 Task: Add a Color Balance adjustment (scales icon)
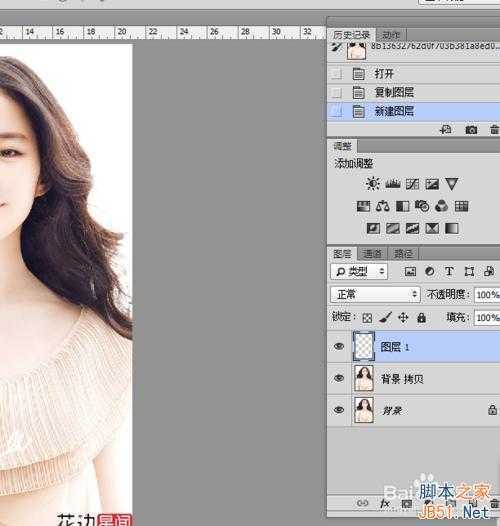[383, 206]
